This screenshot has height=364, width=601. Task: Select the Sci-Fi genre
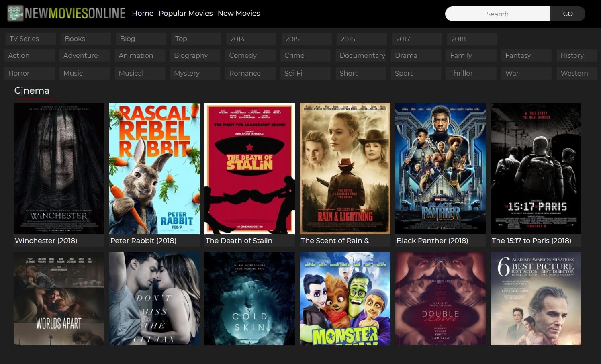[305, 73]
